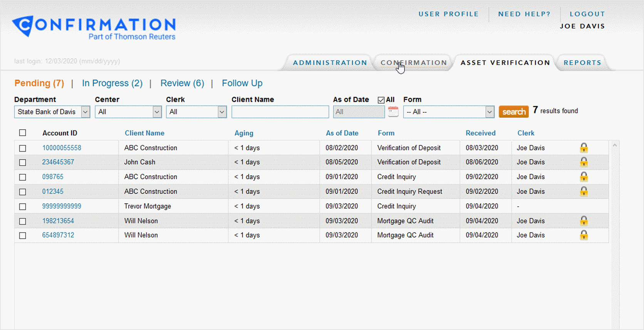Click the Client Name input field

click(280, 112)
